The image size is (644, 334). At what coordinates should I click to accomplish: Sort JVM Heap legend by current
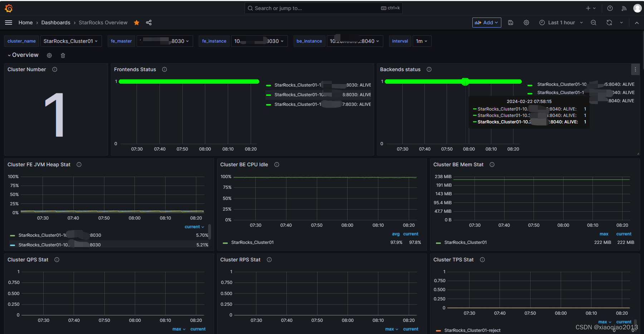point(194,227)
